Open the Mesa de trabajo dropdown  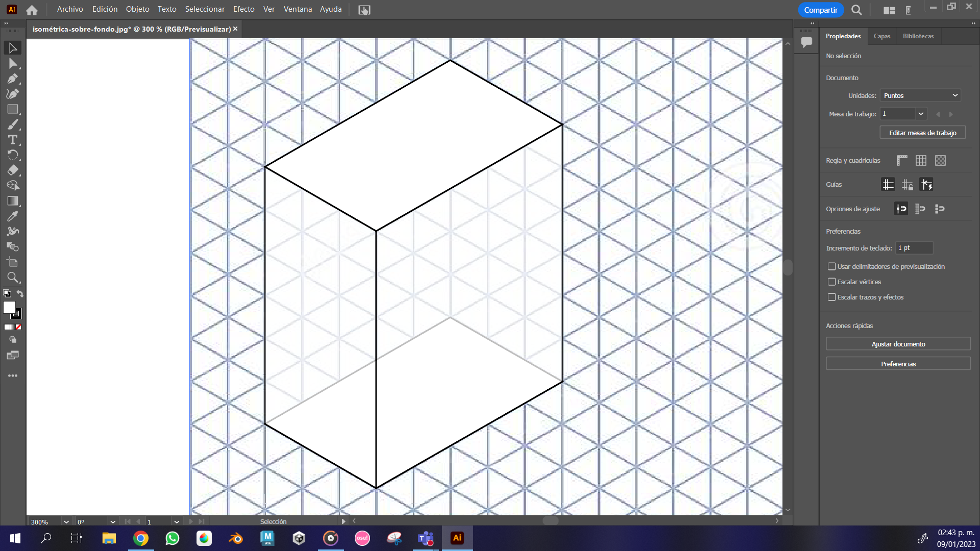[x=921, y=114]
